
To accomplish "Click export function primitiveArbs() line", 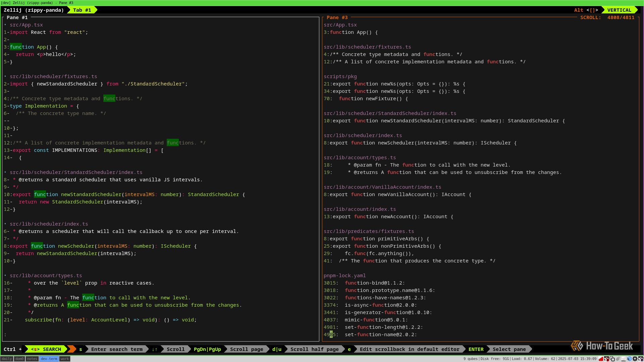I will click(376, 239).
